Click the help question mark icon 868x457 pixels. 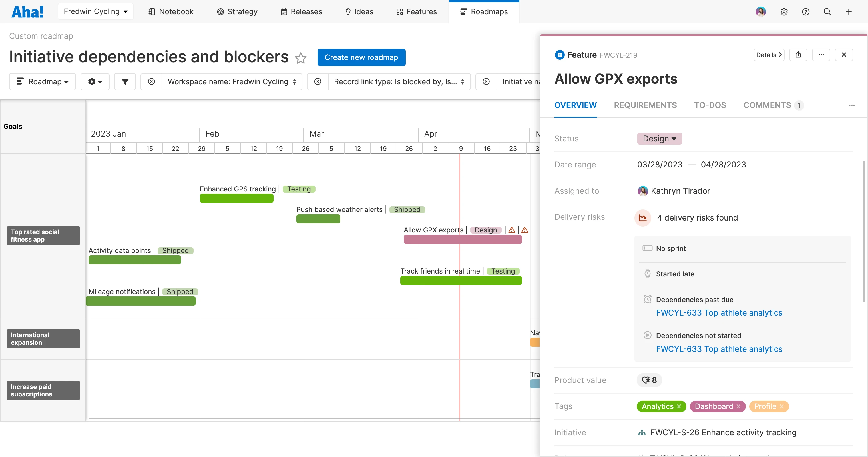(x=805, y=12)
